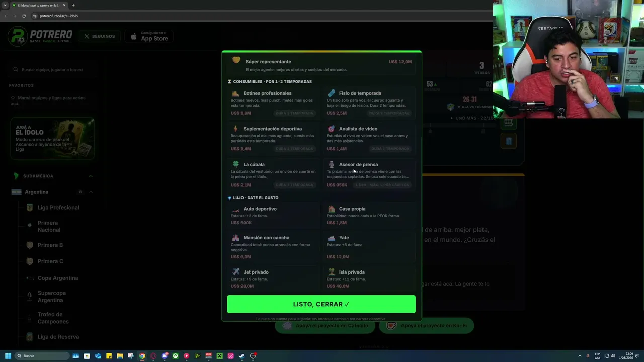This screenshot has height=362, width=644.
Task: Click the Isla privada price US$ 48,0M
Action: point(338,286)
